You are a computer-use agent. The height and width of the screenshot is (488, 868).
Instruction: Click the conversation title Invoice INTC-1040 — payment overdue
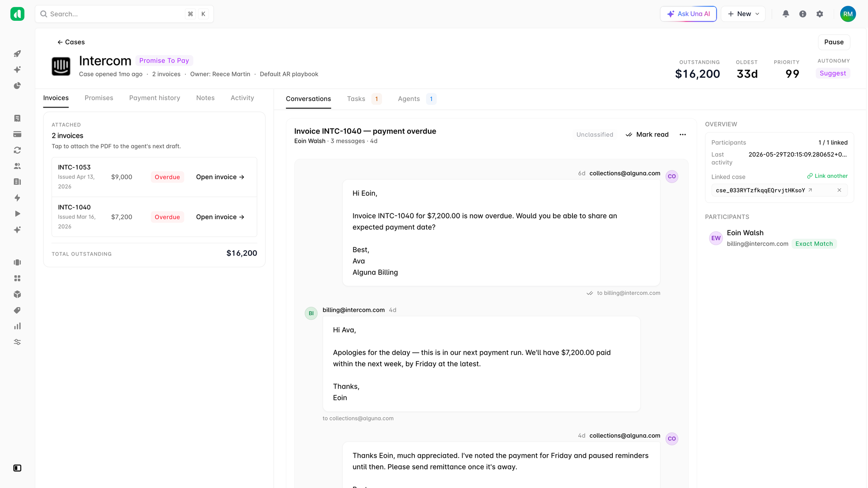pyautogui.click(x=365, y=131)
